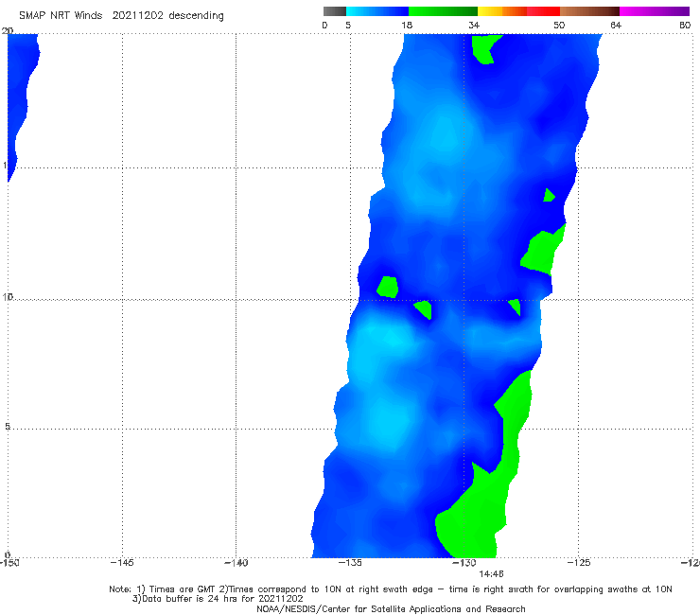Click the gray segment of the color bar

pyautogui.click(x=334, y=11)
